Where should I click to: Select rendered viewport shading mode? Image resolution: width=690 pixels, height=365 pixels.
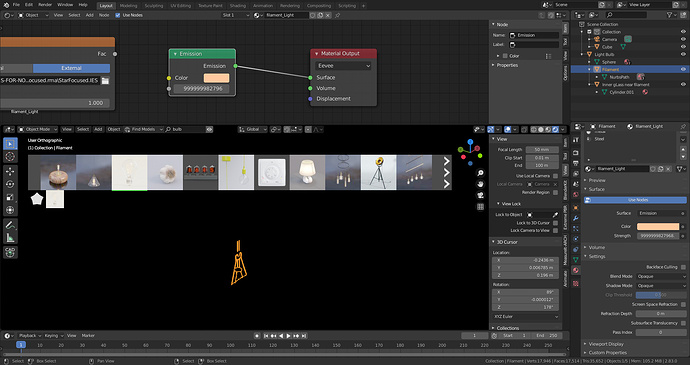tap(555, 129)
